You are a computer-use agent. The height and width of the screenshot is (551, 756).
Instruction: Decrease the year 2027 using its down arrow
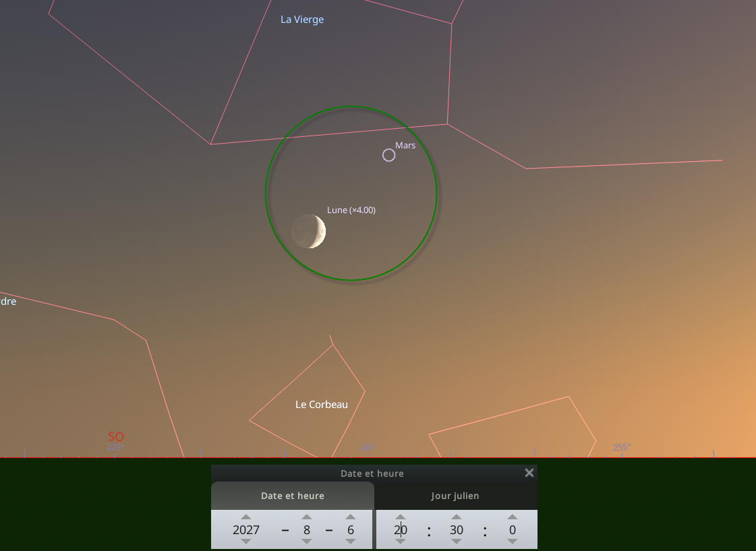[x=246, y=542]
